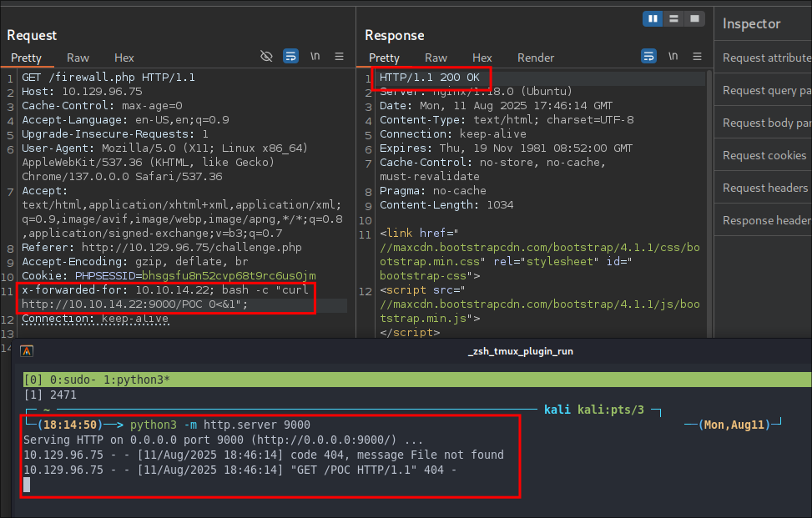Switch to the Response Raw tab
This screenshot has height=518, width=812.
click(x=436, y=58)
